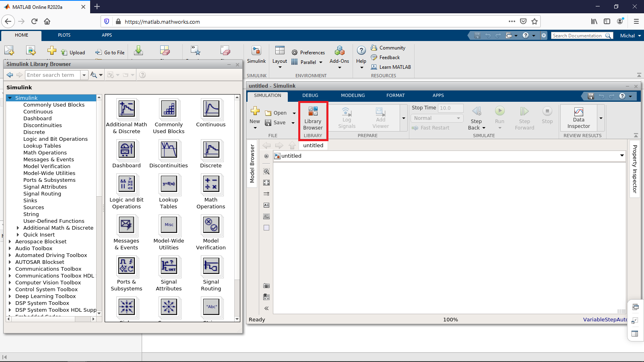Open the Messages & Events library block icon
The width and height of the screenshot is (644, 362).
(x=126, y=225)
